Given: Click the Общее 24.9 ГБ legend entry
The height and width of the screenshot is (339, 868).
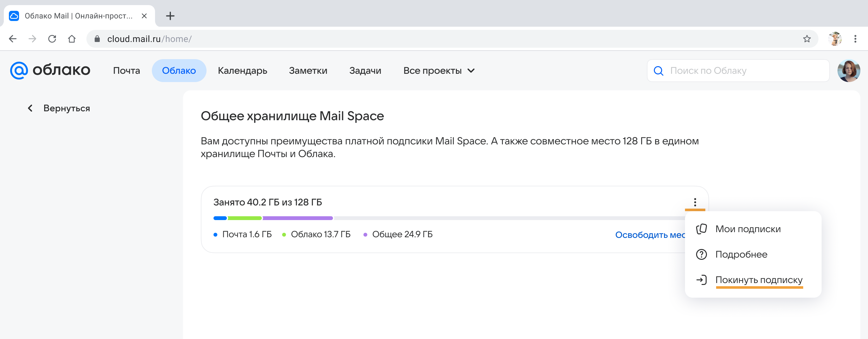Looking at the screenshot, I should (x=398, y=234).
